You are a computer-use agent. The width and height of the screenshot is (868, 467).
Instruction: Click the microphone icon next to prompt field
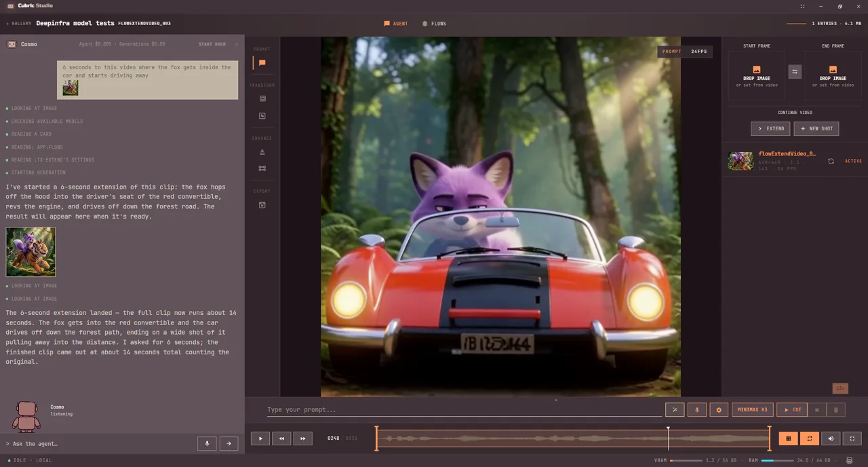click(x=696, y=409)
